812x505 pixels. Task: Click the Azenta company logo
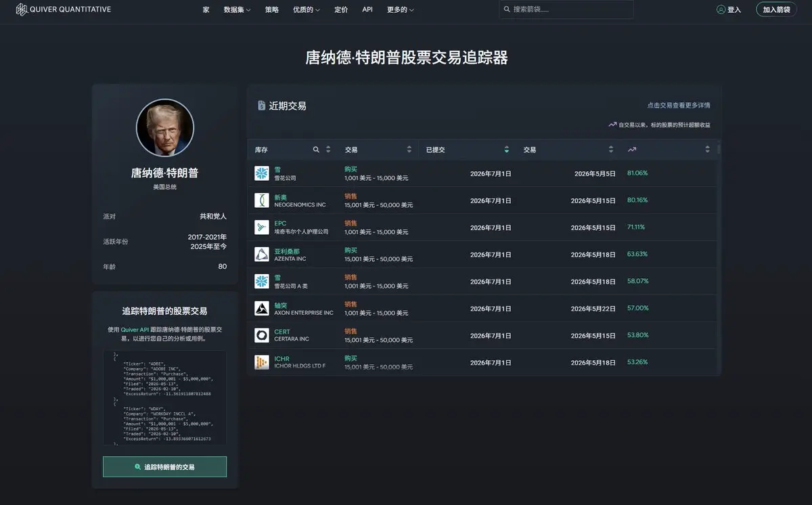point(262,255)
